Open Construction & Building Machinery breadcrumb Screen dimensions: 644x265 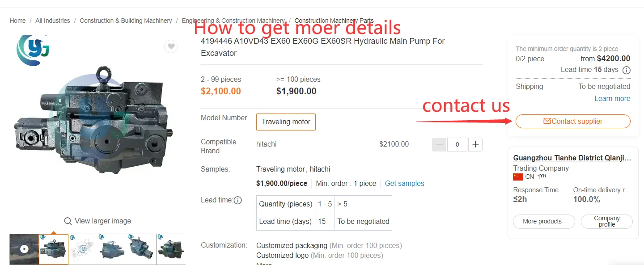pyautogui.click(x=126, y=21)
